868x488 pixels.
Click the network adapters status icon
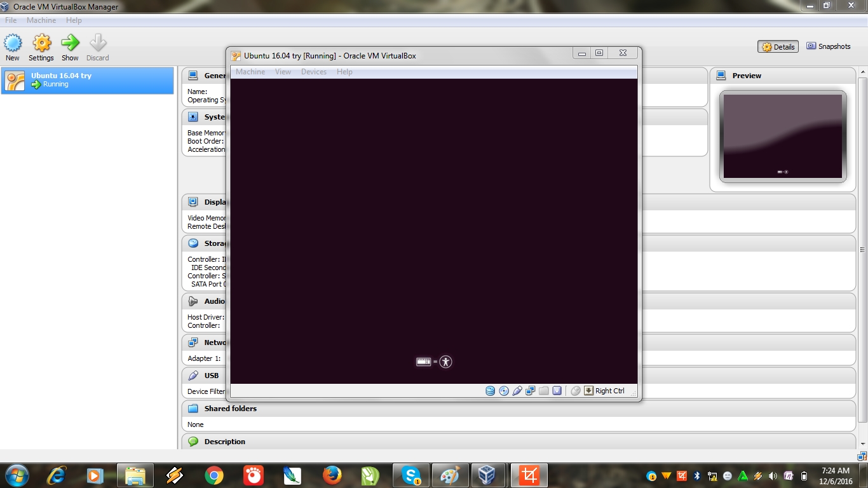(x=531, y=391)
